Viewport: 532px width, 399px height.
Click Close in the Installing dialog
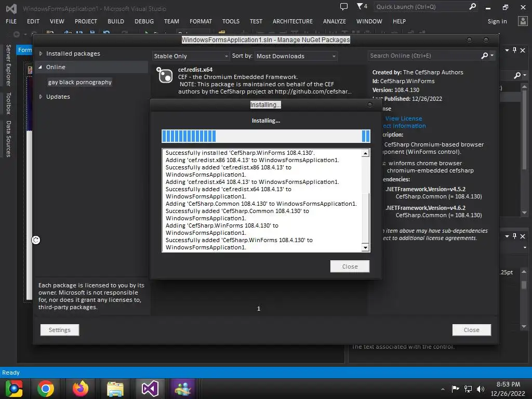point(350,267)
